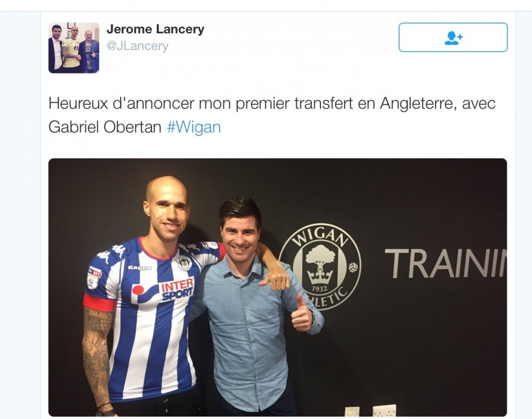Open the #Wigan hashtag
The width and height of the screenshot is (532, 419).
point(194,127)
